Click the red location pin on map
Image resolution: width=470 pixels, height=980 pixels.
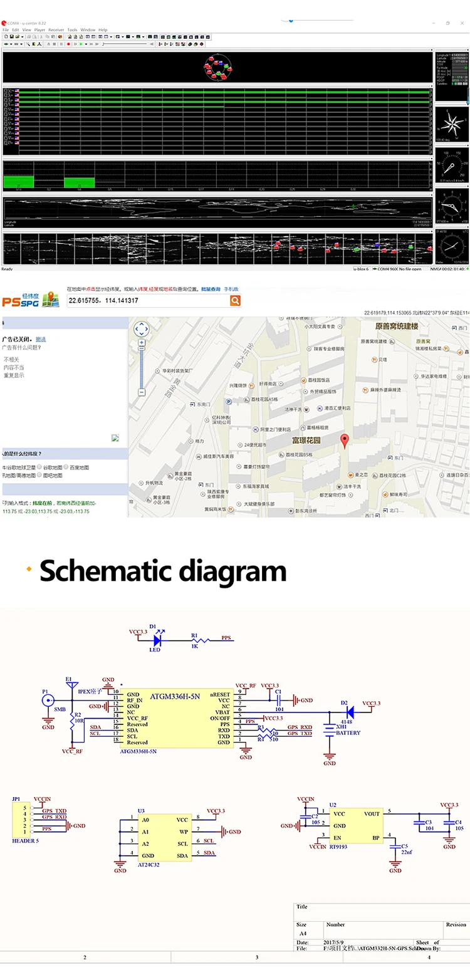click(x=343, y=441)
